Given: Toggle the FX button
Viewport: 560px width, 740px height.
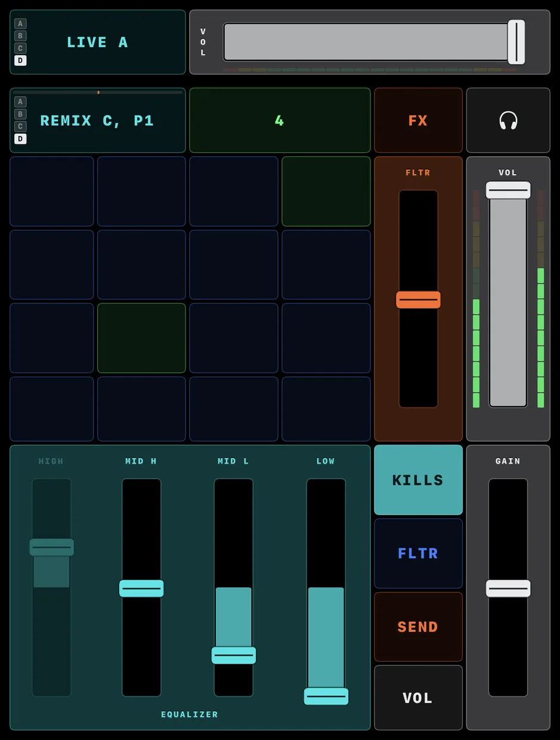Looking at the screenshot, I should click(418, 121).
